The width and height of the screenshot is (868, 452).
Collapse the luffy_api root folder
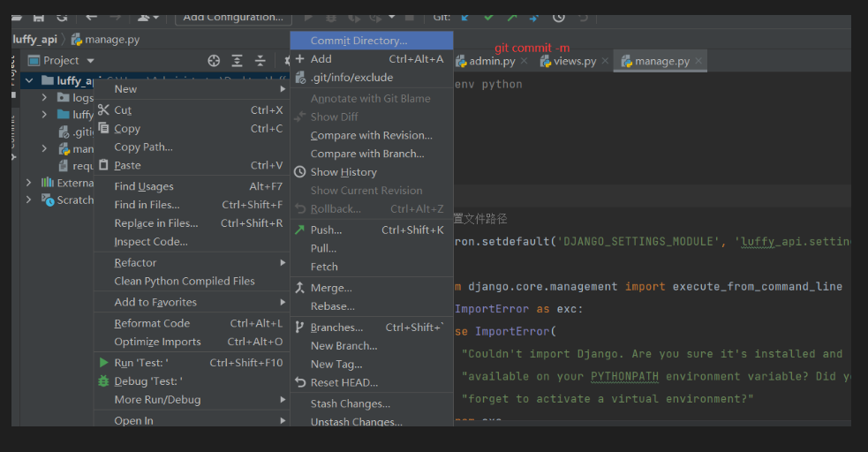point(29,80)
